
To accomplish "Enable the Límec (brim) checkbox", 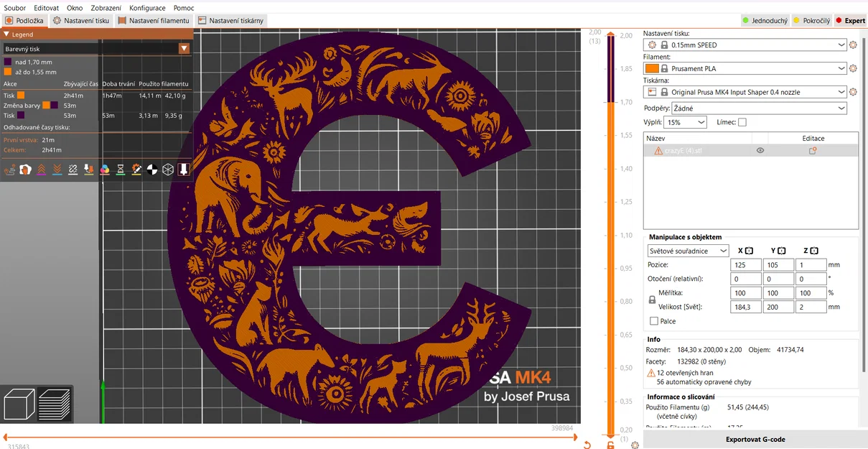I will tap(742, 122).
